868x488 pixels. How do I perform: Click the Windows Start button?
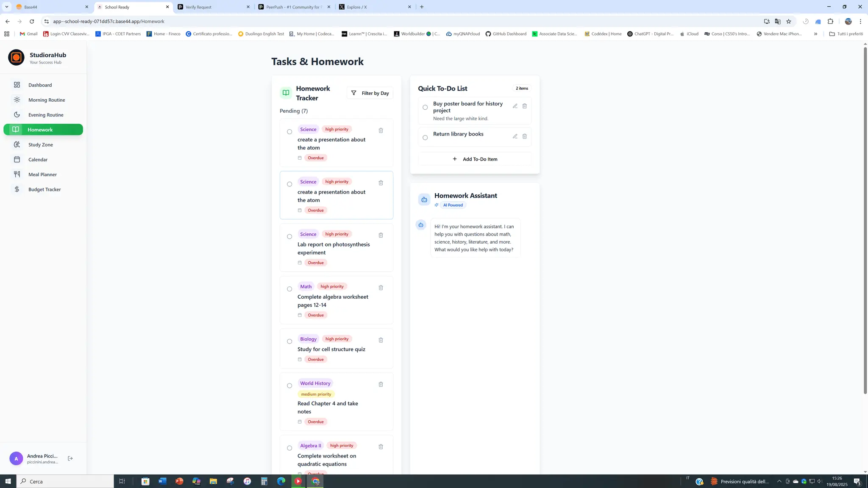(8, 481)
